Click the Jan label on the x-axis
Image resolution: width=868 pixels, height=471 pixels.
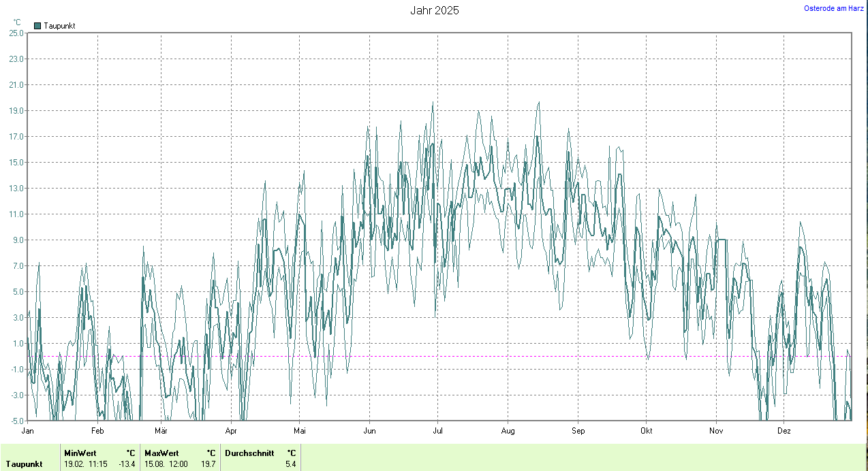(x=28, y=431)
